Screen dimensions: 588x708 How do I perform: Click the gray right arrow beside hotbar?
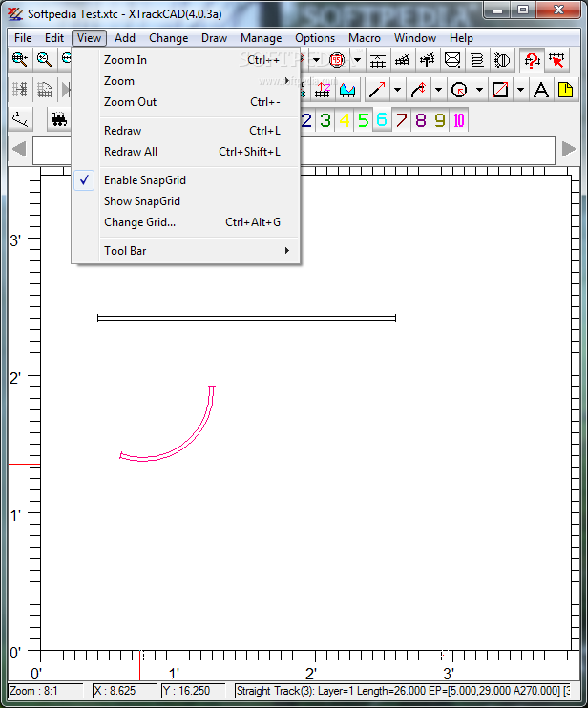coord(569,149)
